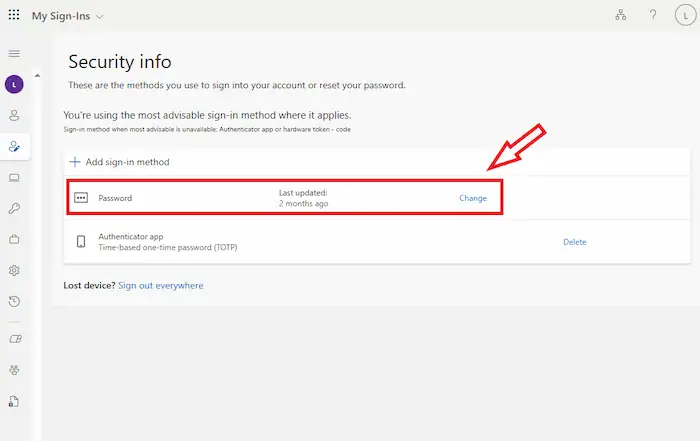Open Devices using the sidebar laptop icon
Viewport: 700px width, 441px height.
click(x=14, y=178)
